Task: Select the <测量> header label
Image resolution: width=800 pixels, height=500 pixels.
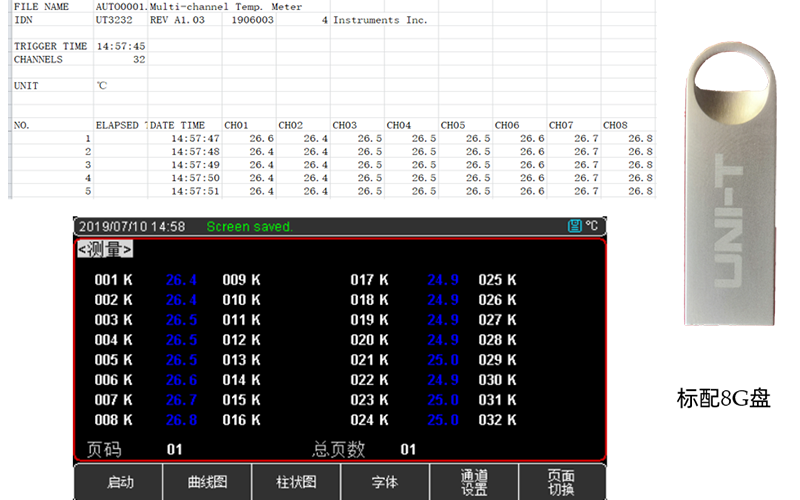Action: (105, 249)
